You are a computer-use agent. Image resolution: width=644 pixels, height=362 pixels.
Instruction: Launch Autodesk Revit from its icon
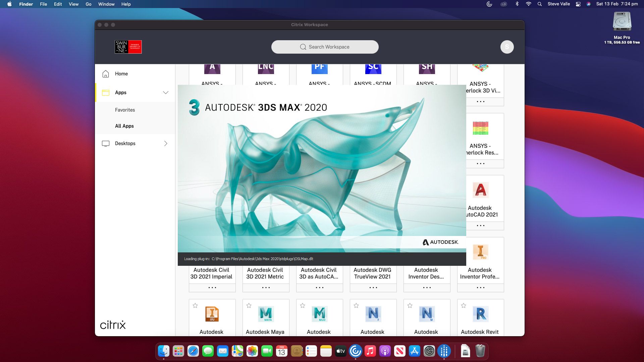[x=480, y=314]
